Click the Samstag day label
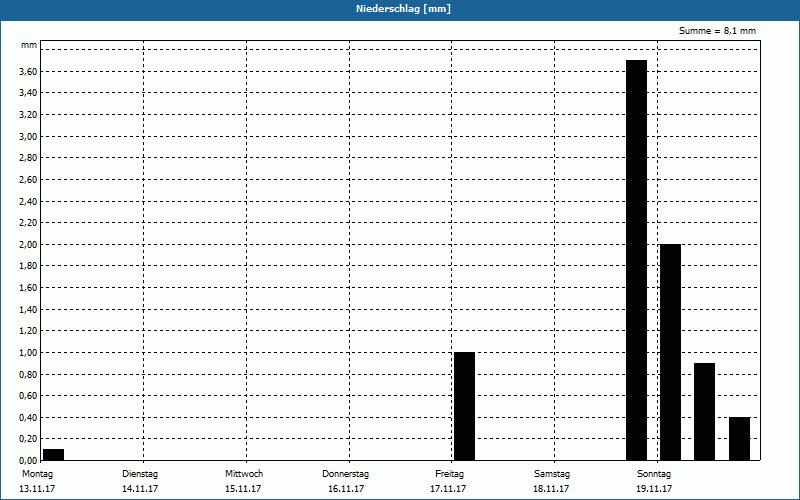 pos(552,474)
